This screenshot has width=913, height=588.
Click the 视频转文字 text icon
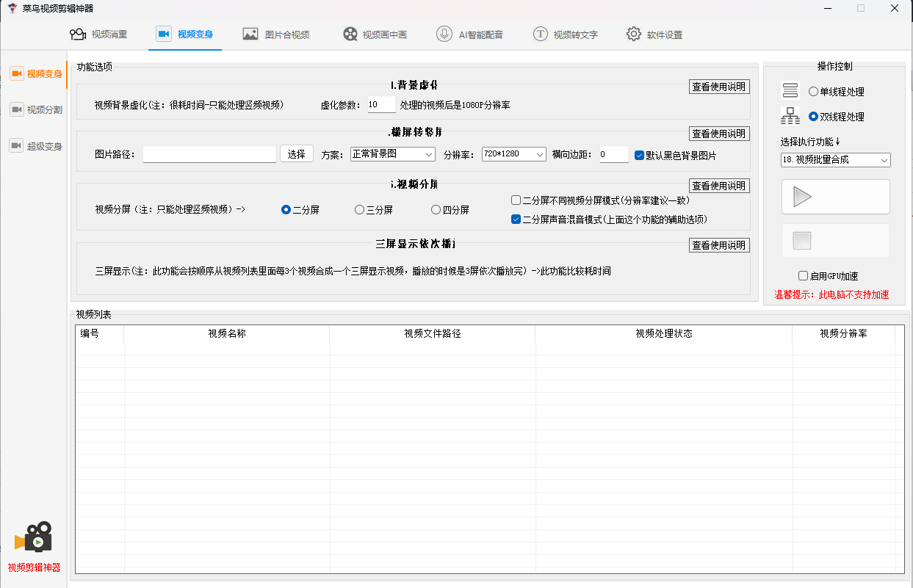coord(541,35)
